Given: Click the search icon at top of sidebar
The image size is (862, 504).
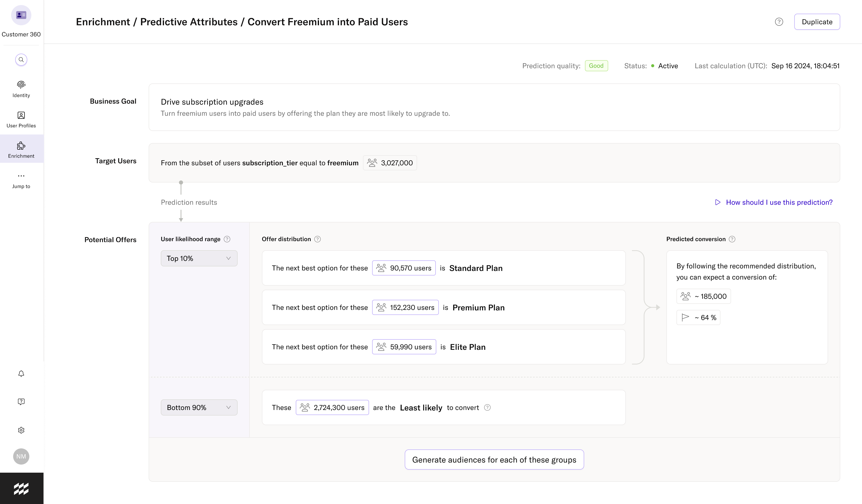Looking at the screenshot, I should point(21,59).
